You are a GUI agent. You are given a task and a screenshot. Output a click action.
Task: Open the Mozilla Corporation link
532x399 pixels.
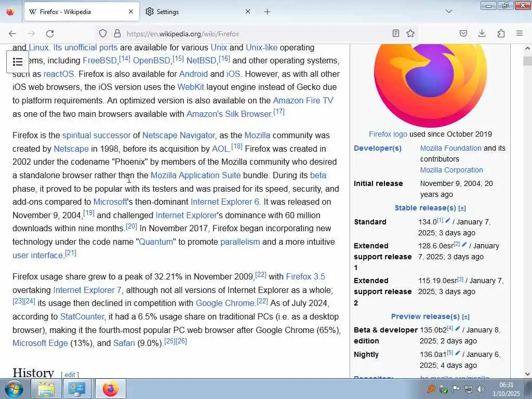pyautogui.click(x=451, y=170)
